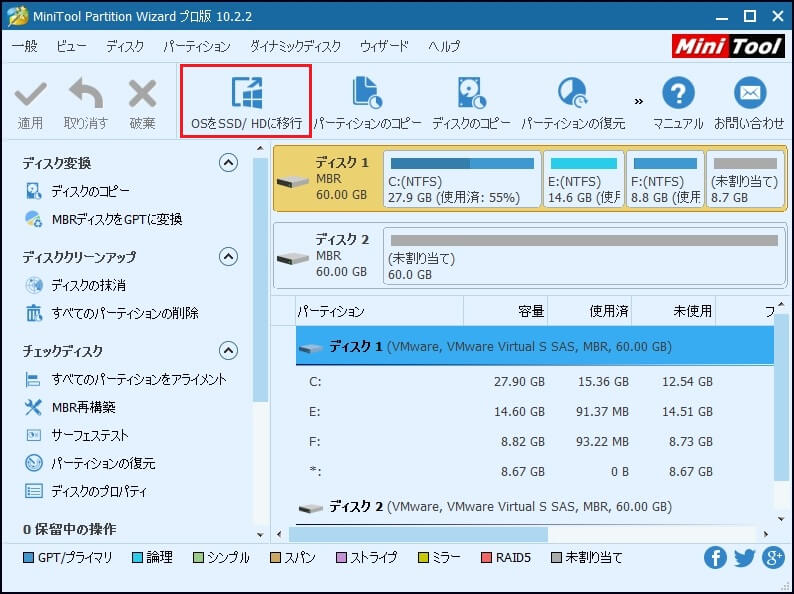Select C:(NTFS) partition block
Viewport: 794px width, 594px height.
tap(462, 179)
